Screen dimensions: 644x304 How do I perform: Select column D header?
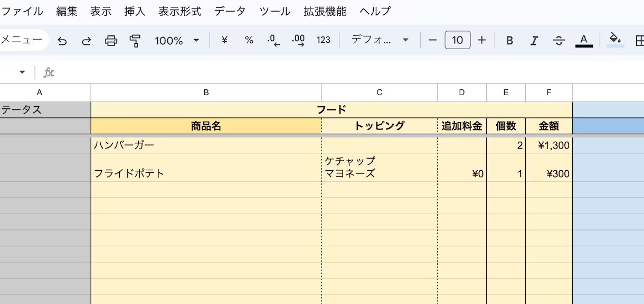point(462,93)
